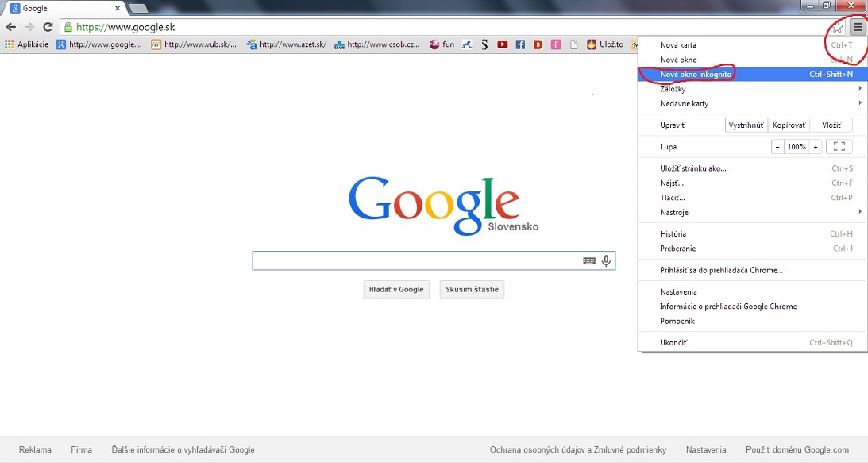Viewport: 868px width, 463px height.
Task: Expand the Nedávne karty submenu
Action: pos(746,103)
